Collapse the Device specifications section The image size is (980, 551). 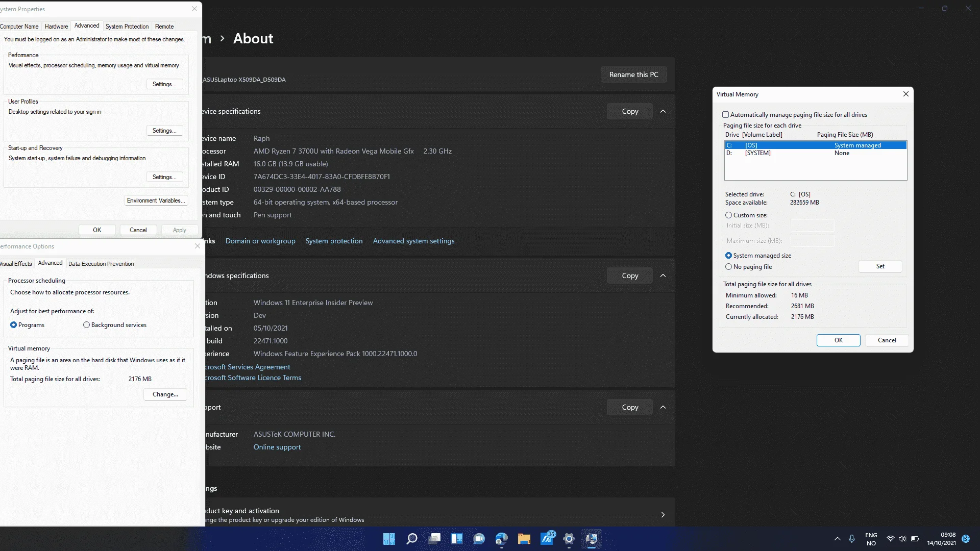point(663,111)
